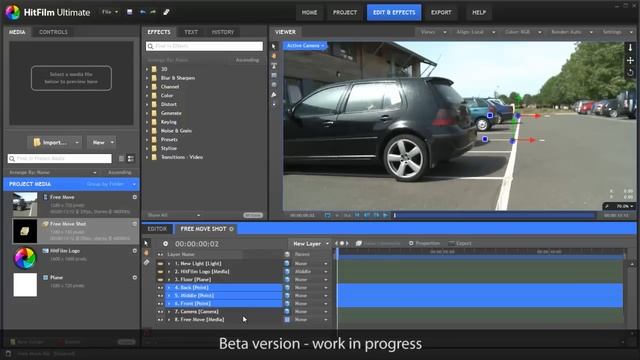Select the Free Move Shot thumbnail
The image size is (640, 360).
[25, 231]
